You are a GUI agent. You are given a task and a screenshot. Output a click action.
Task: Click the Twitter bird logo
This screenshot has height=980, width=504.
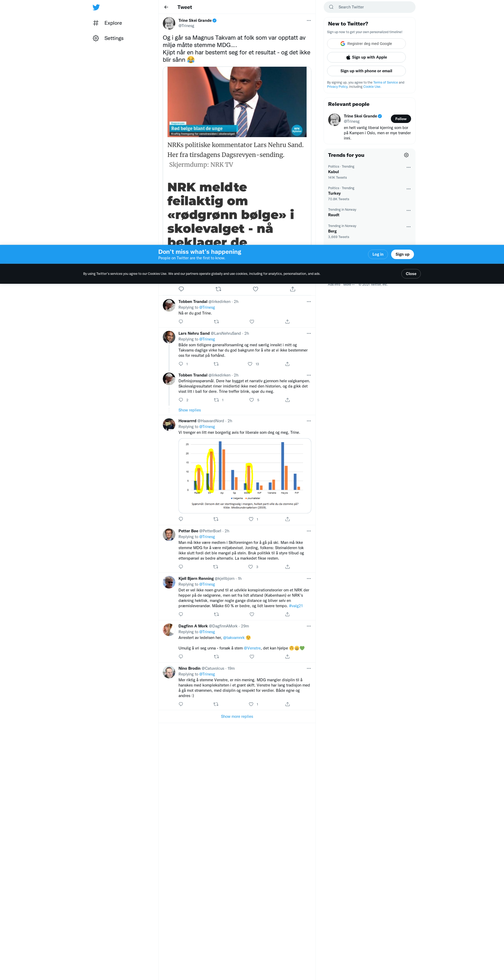[x=96, y=7]
